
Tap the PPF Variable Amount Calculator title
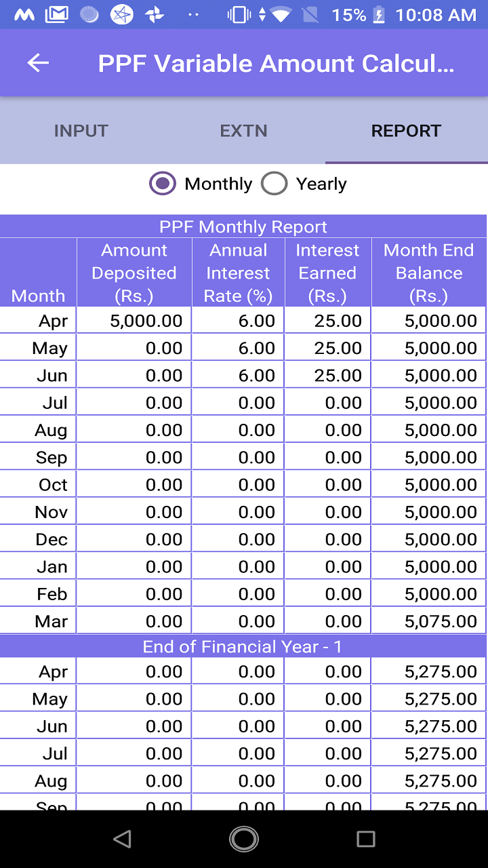coord(276,63)
